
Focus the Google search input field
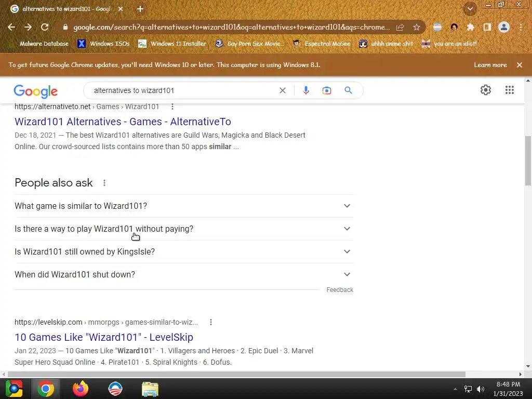tap(183, 90)
